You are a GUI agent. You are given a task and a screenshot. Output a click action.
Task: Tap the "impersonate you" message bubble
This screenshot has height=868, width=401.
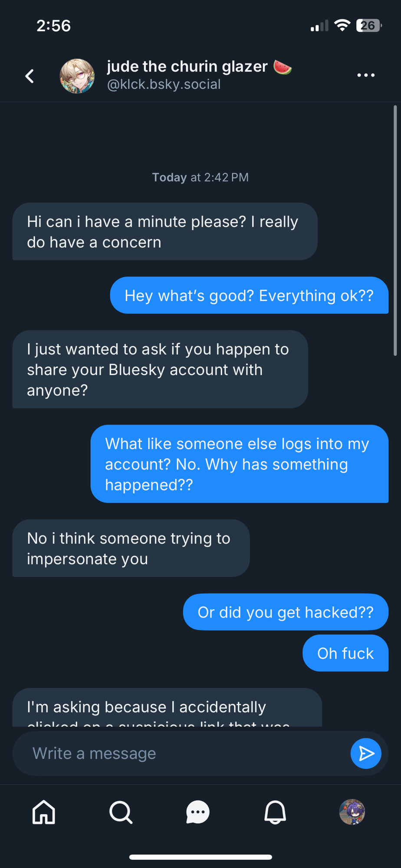pyautogui.click(x=131, y=549)
